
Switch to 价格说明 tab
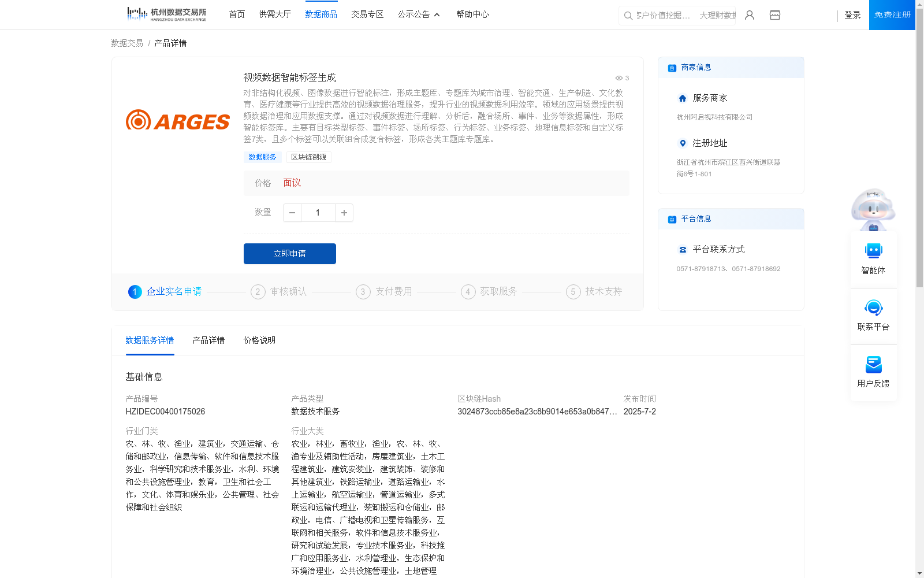click(259, 340)
